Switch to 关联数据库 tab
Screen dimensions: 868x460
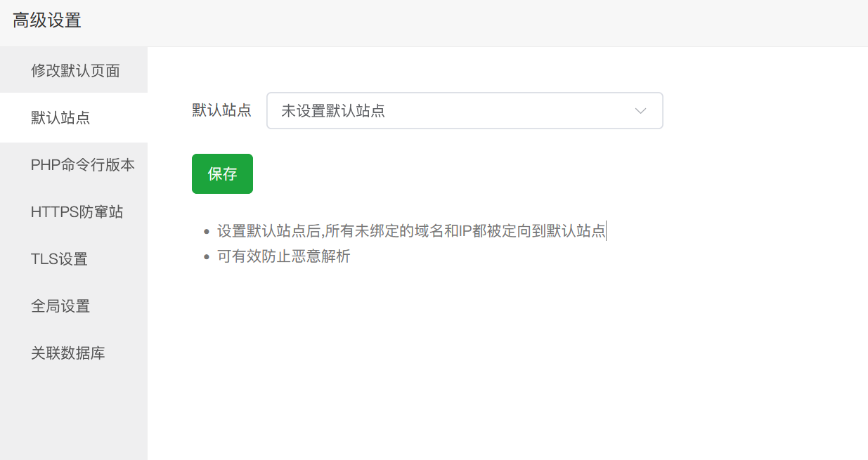click(74, 353)
